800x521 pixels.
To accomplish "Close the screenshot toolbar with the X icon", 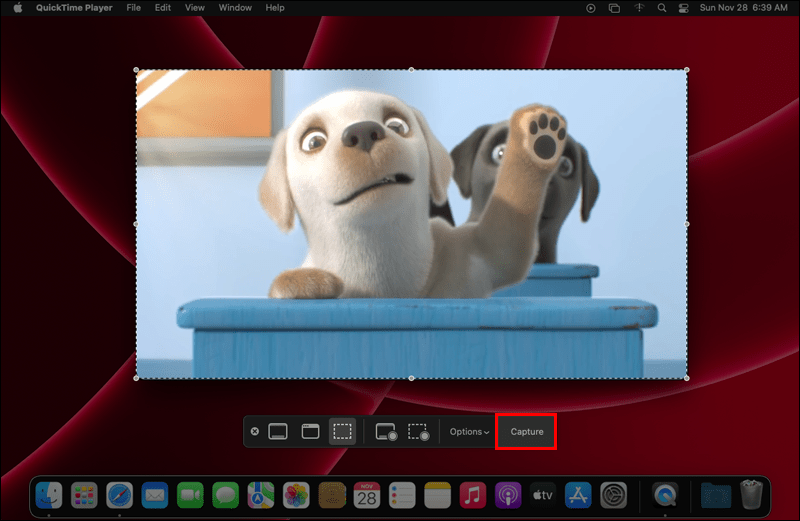I will (x=255, y=432).
